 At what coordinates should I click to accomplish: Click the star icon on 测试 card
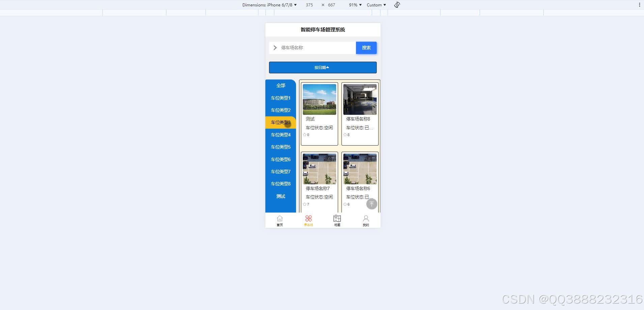[x=305, y=135]
